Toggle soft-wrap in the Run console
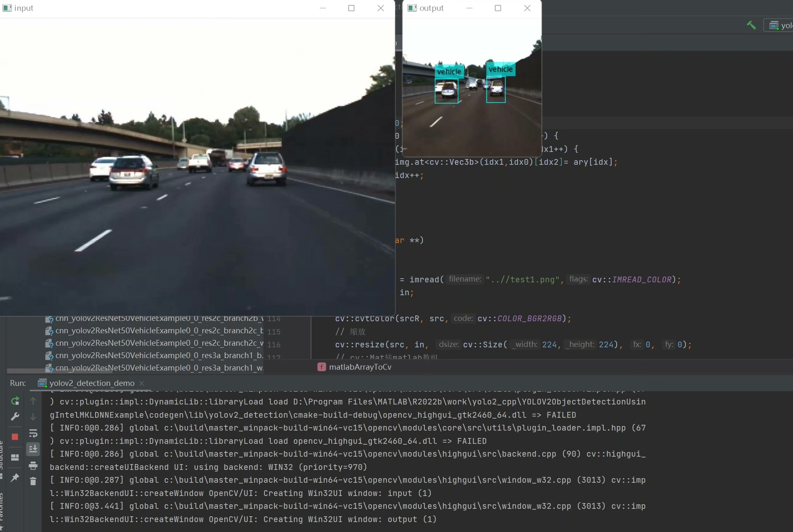Image resolution: width=793 pixels, height=532 pixels. [33, 433]
